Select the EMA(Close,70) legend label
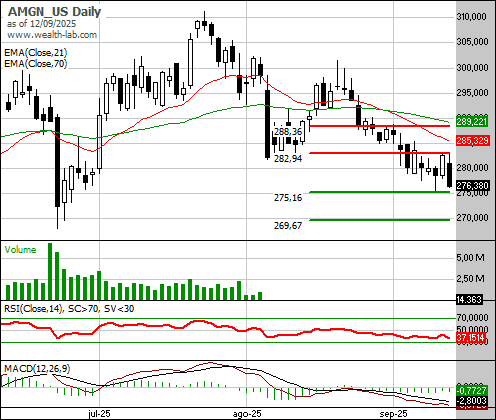 (36, 63)
